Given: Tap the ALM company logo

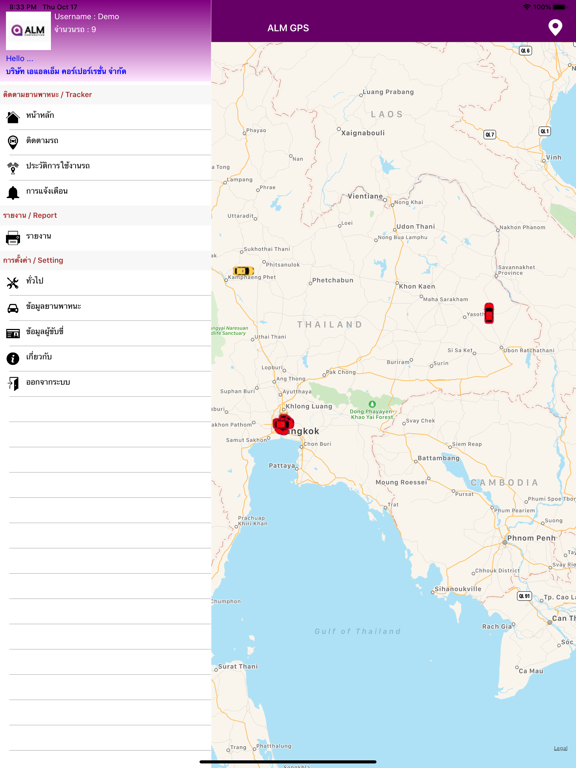Looking at the screenshot, I should click(x=28, y=31).
